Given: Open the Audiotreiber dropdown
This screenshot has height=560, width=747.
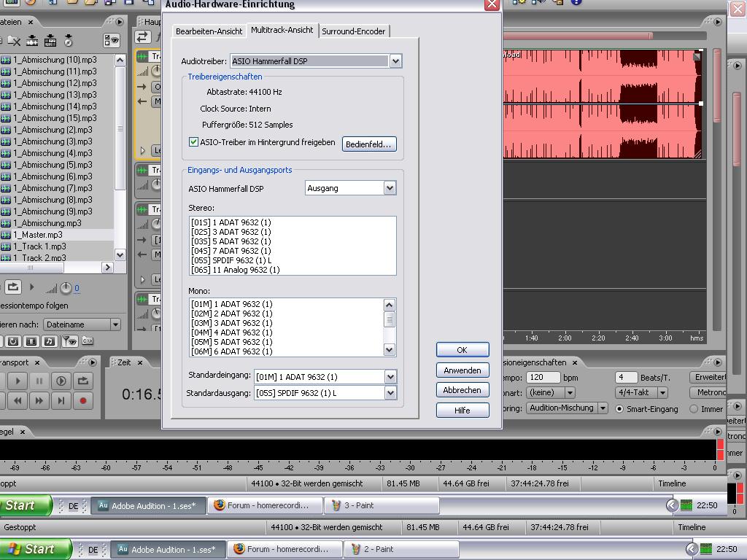Looking at the screenshot, I should click(395, 61).
